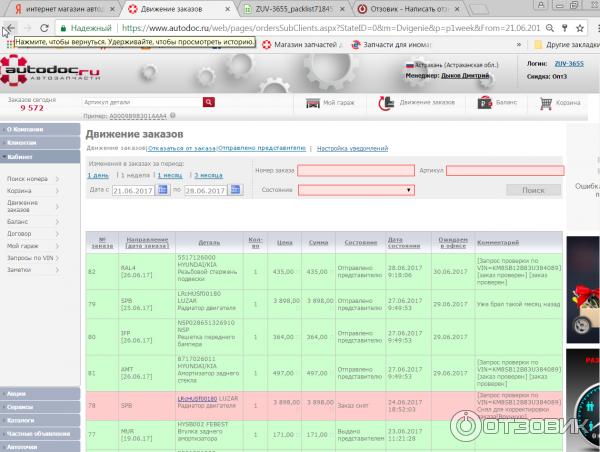Expand the Состояние dropdown
Image resolution: width=600 pixels, height=452 pixels.
pos(356,189)
